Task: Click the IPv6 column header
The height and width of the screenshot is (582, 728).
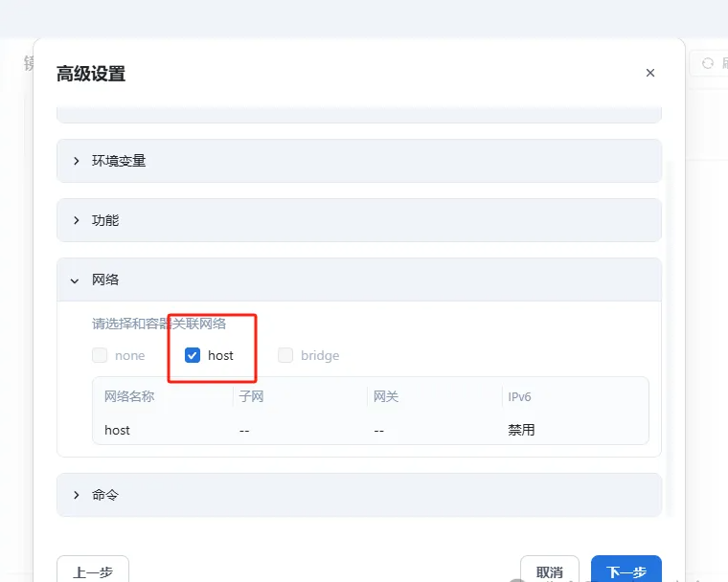Action: point(521,396)
